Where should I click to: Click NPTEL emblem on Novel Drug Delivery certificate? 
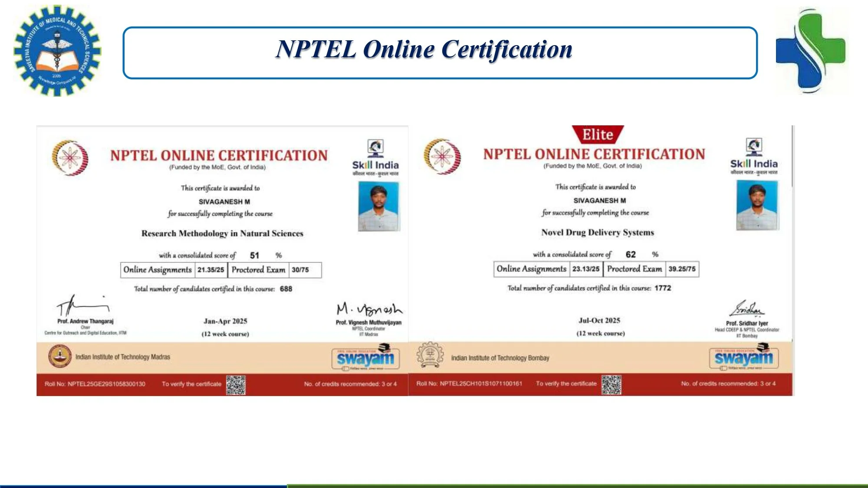tap(442, 156)
